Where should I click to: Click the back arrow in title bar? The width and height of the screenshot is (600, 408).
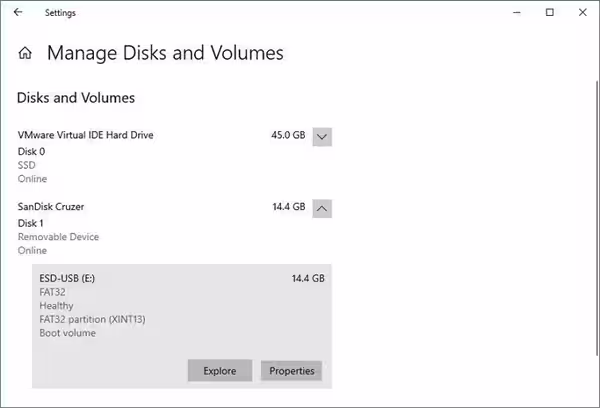(x=18, y=13)
